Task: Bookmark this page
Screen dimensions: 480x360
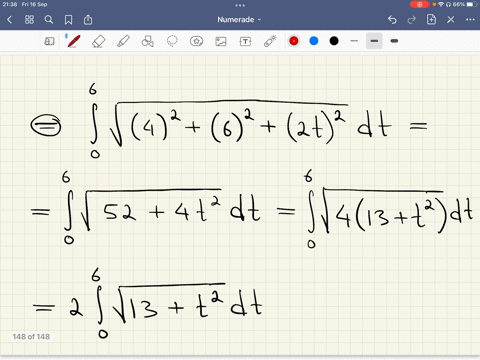Action: [x=68, y=20]
